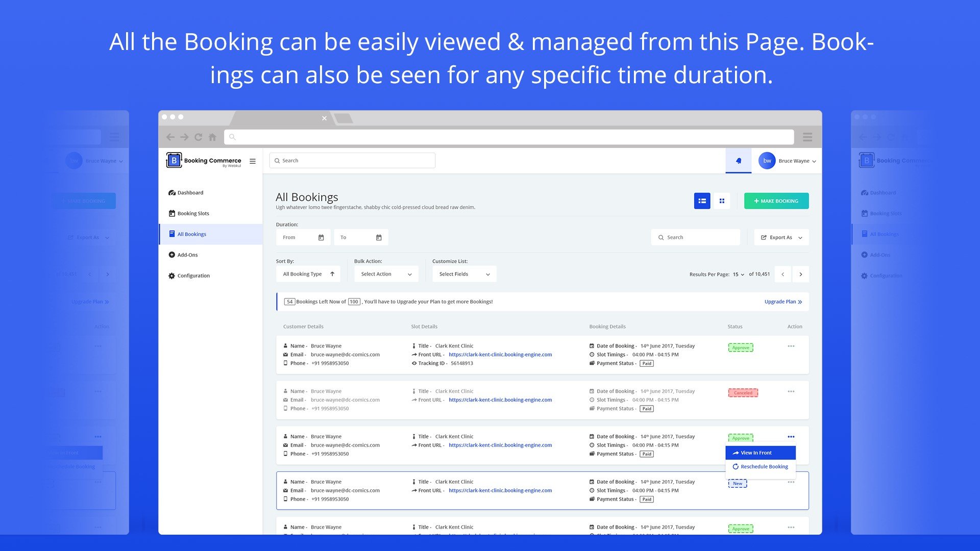Click the Upgrade Plan link
This screenshot has width=980, height=551.
[783, 302]
